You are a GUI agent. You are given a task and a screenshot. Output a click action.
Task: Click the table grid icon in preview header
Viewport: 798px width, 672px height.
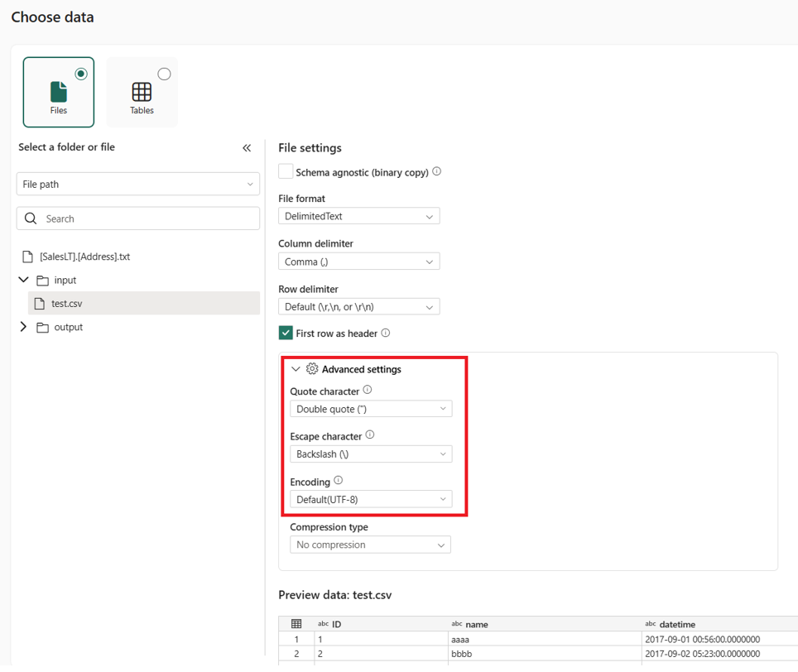click(x=296, y=623)
